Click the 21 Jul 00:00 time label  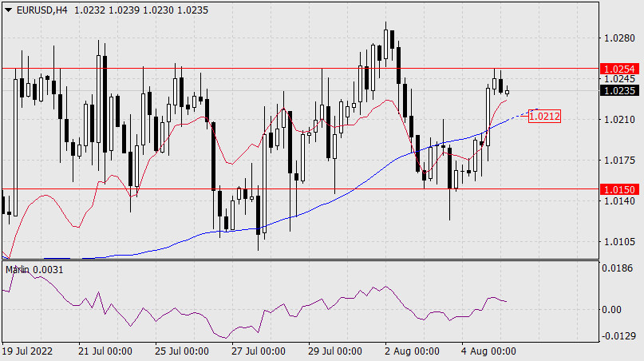tap(105, 351)
